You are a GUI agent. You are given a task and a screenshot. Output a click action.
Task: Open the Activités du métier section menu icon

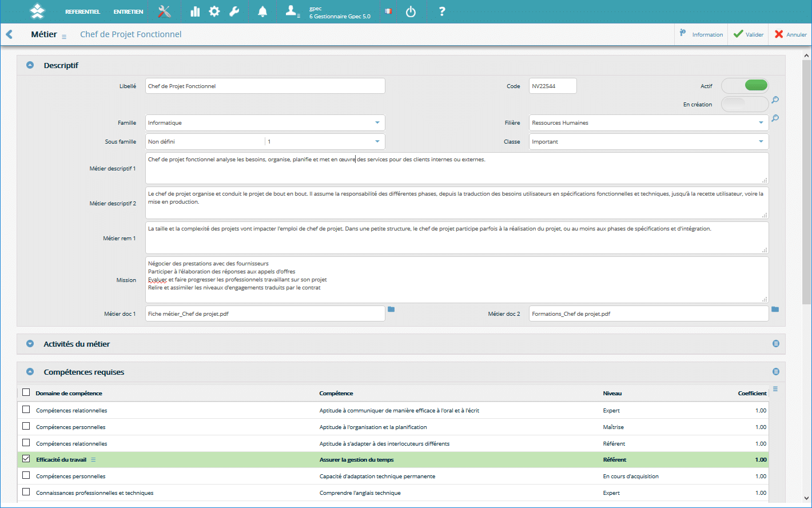(x=776, y=344)
